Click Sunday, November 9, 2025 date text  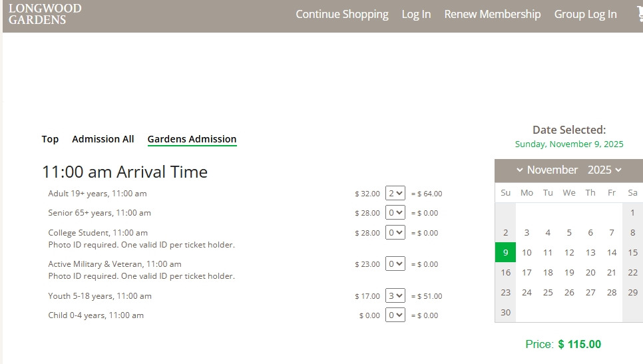click(568, 144)
